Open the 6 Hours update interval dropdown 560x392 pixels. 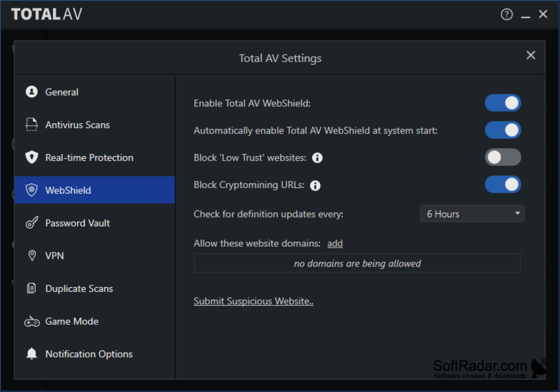pos(472,214)
